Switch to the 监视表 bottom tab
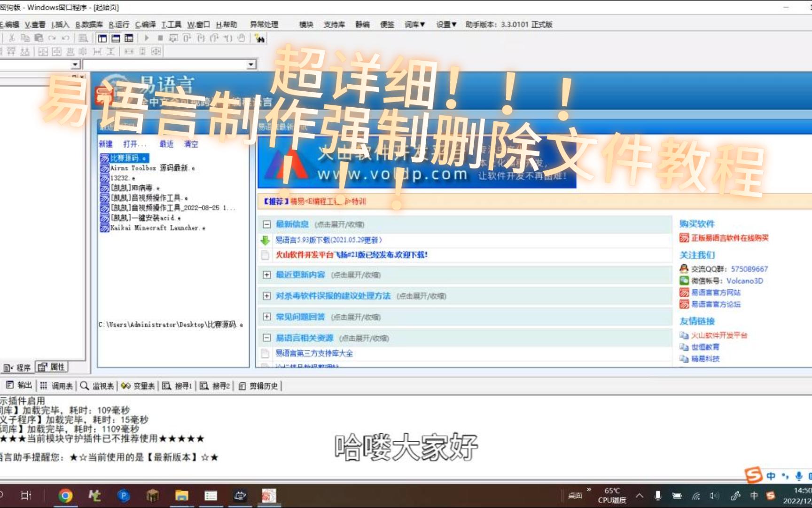Viewport: 812px width, 508px height. (97, 386)
